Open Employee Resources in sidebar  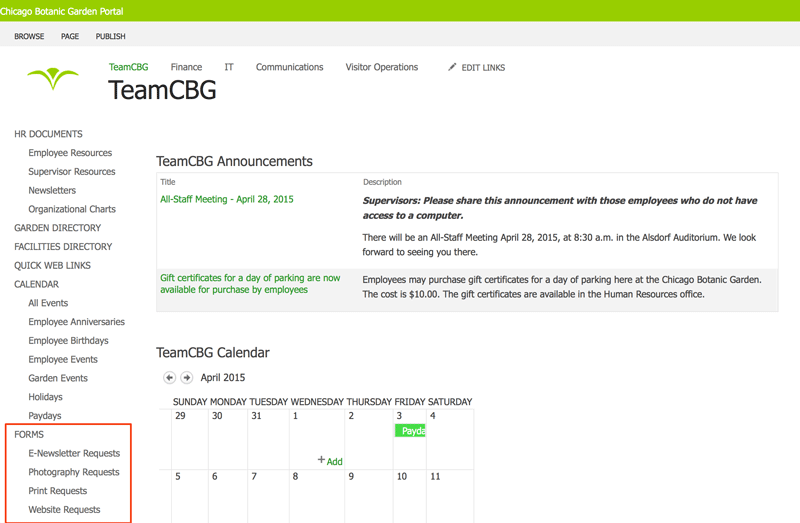[70, 153]
